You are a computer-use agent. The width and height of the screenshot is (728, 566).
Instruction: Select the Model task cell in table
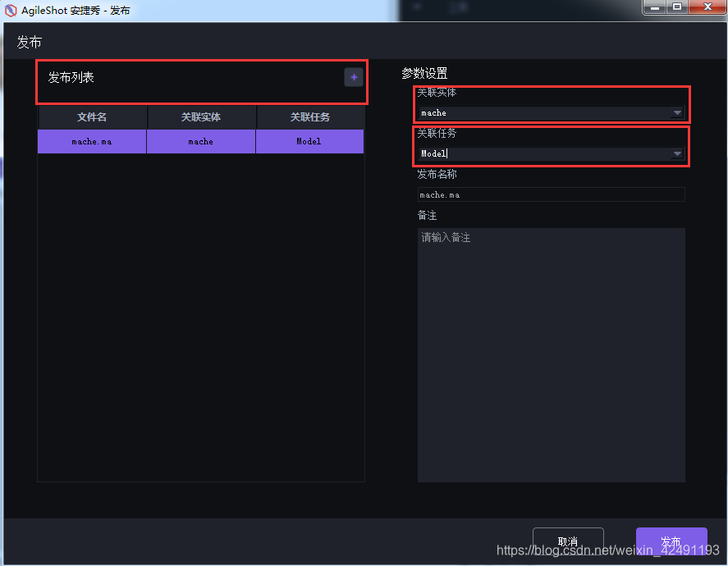(x=309, y=141)
